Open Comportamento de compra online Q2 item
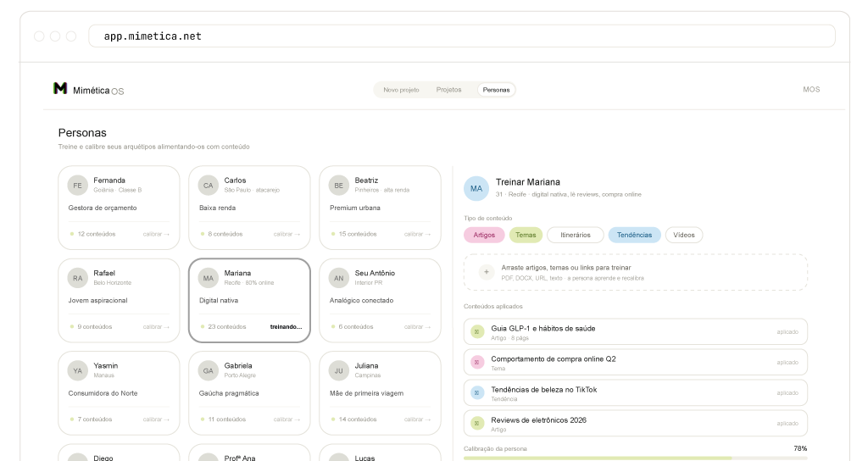868x461 pixels. click(x=636, y=362)
